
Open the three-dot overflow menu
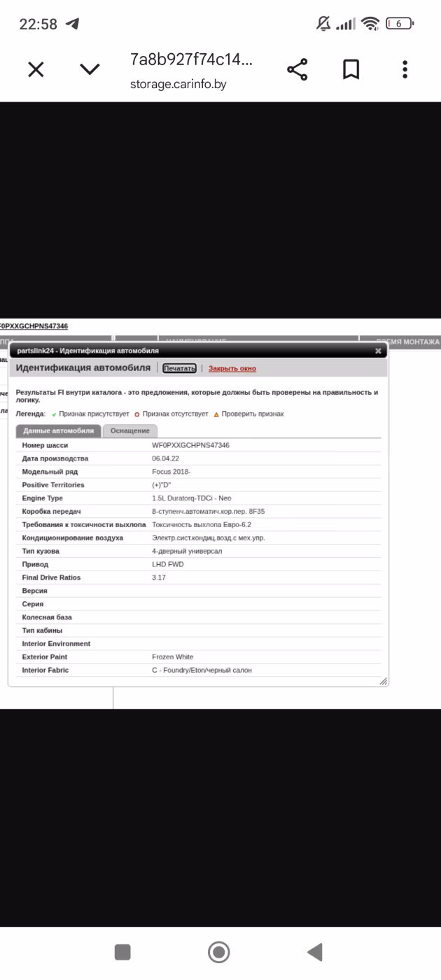pyautogui.click(x=405, y=69)
